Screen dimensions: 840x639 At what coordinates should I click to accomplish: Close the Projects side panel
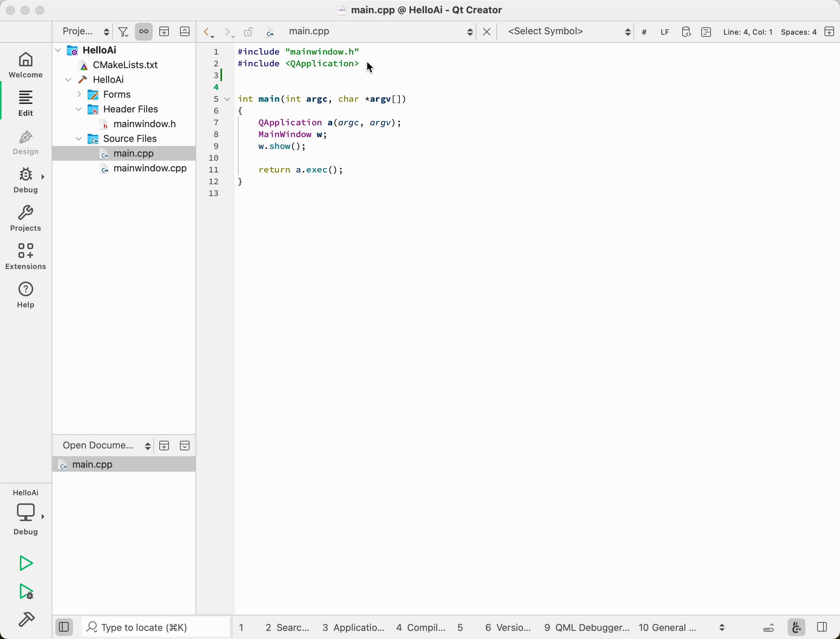click(x=185, y=32)
